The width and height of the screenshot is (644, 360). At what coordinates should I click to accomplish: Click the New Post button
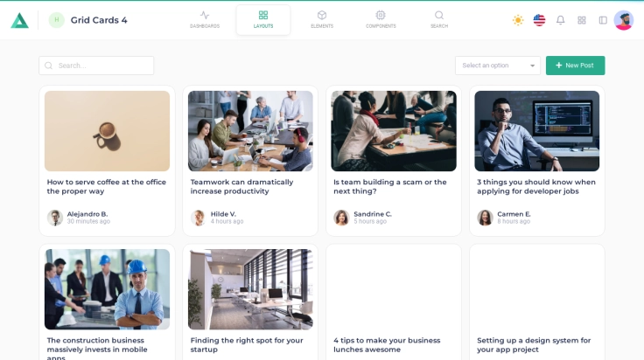(575, 66)
